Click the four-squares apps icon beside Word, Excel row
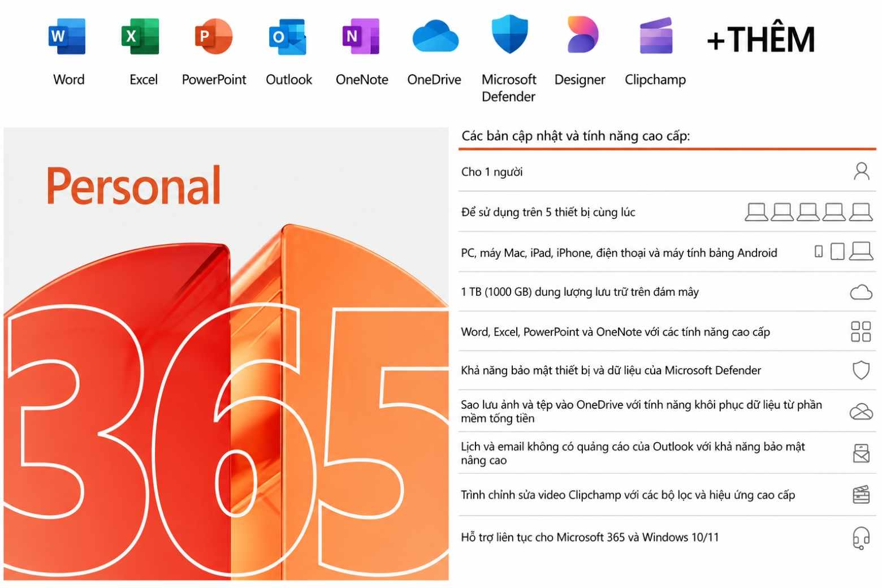The height and width of the screenshot is (588, 882). 861,331
